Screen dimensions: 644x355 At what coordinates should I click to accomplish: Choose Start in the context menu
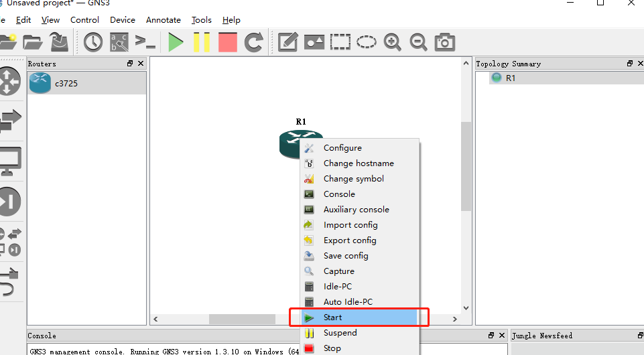359,317
